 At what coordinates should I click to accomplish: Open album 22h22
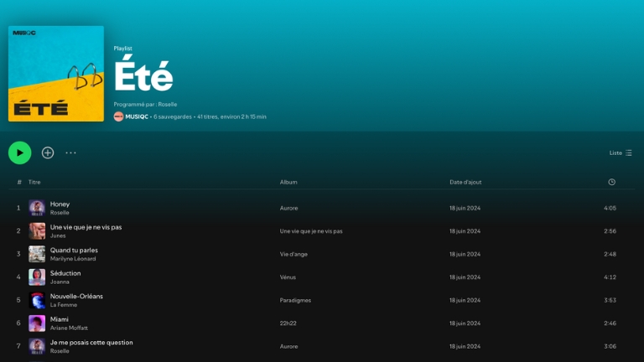[288, 323]
